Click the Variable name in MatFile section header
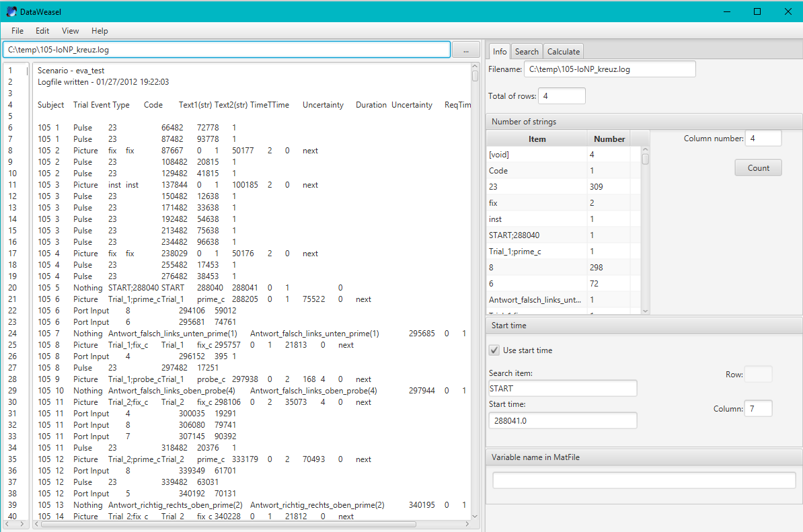 coord(644,457)
